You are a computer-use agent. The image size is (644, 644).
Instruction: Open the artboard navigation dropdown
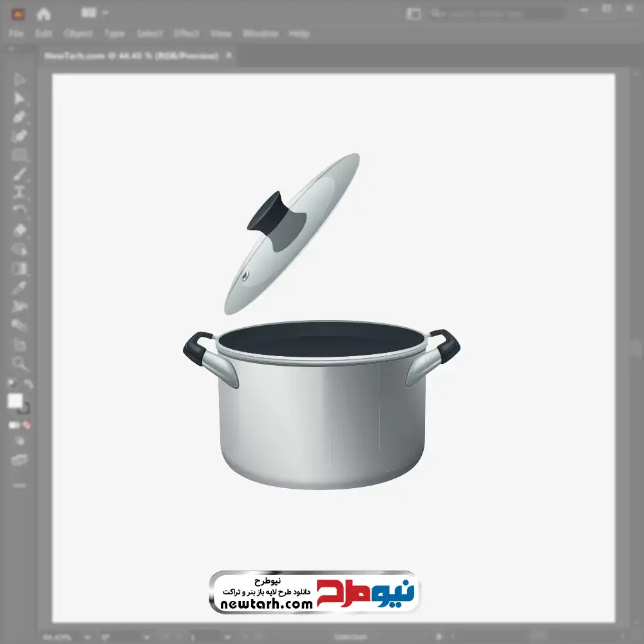click(225, 637)
